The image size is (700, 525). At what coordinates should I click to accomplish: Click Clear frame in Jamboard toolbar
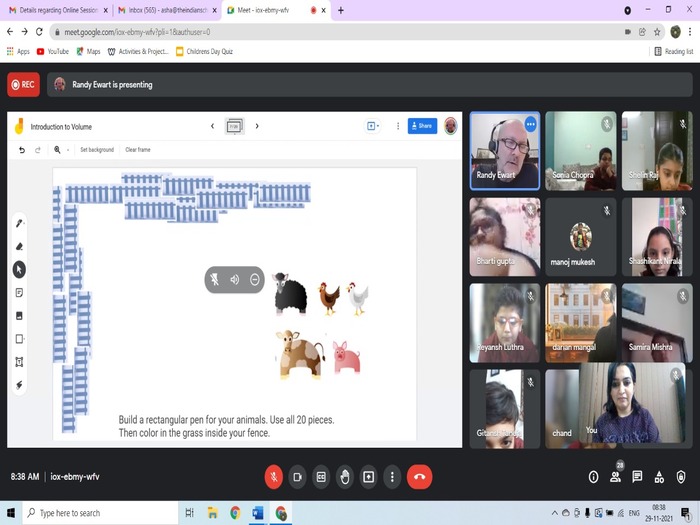[x=138, y=150]
